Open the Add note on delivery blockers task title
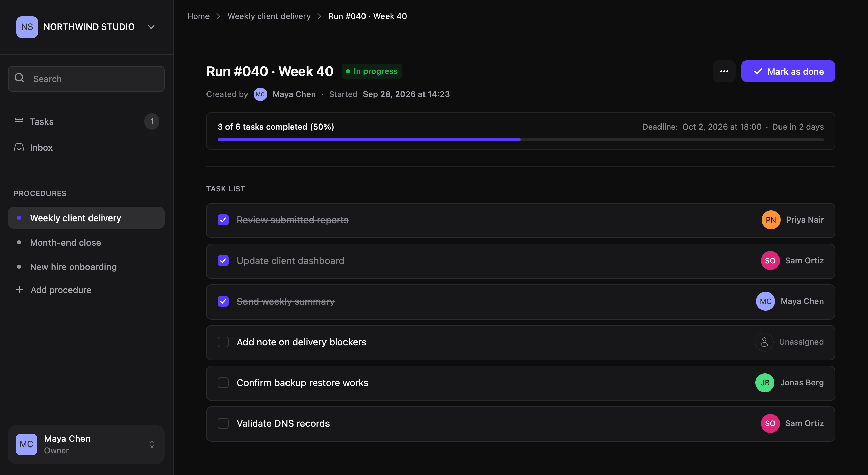Viewport: 868px width, 475px height. pos(301,342)
